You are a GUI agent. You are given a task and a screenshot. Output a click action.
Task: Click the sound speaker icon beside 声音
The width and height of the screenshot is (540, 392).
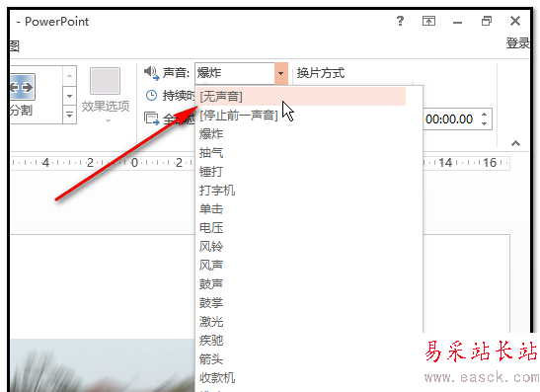pyautogui.click(x=151, y=73)
